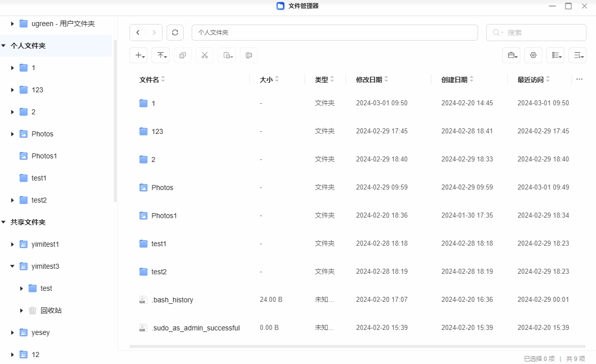Click created date 2024-01-30 17:35
Viewport: 596px width, 364px height.
pos(467,216)
